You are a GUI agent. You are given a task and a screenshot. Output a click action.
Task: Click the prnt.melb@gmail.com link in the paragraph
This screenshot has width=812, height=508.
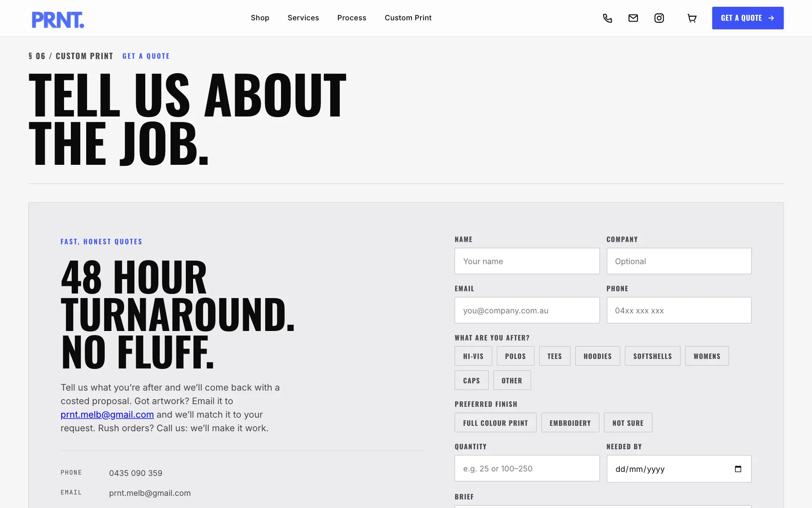(107, 415)
